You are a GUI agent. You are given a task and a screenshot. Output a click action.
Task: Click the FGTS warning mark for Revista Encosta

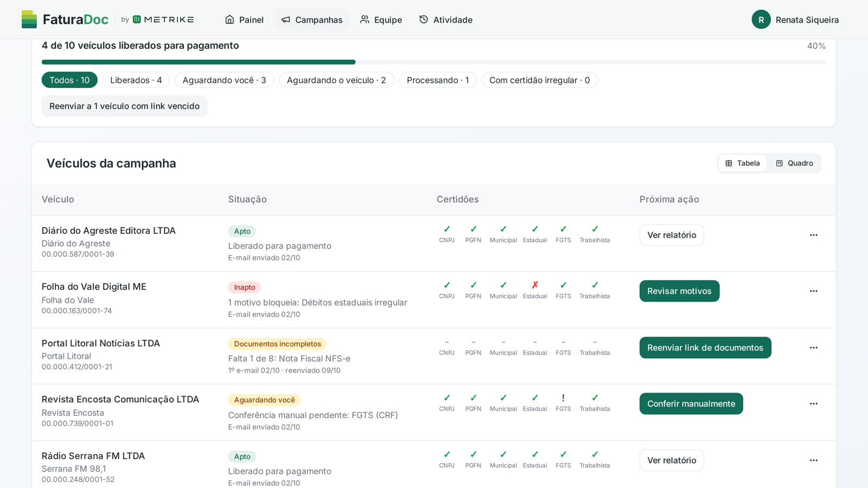563,397
